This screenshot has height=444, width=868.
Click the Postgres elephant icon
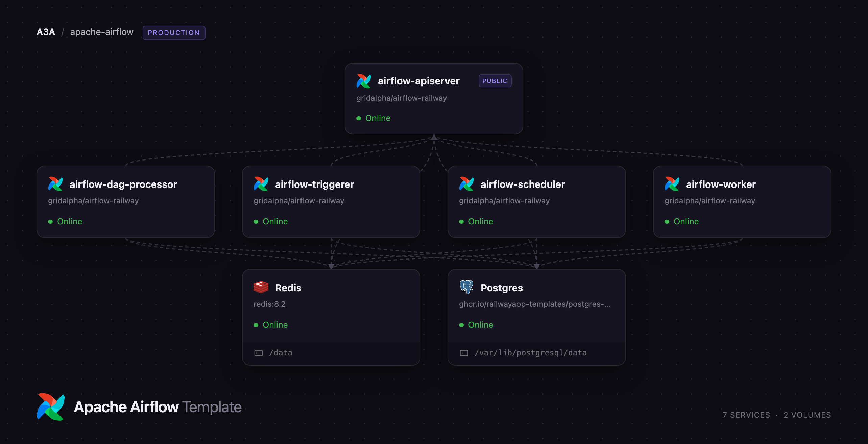(466, 287)
